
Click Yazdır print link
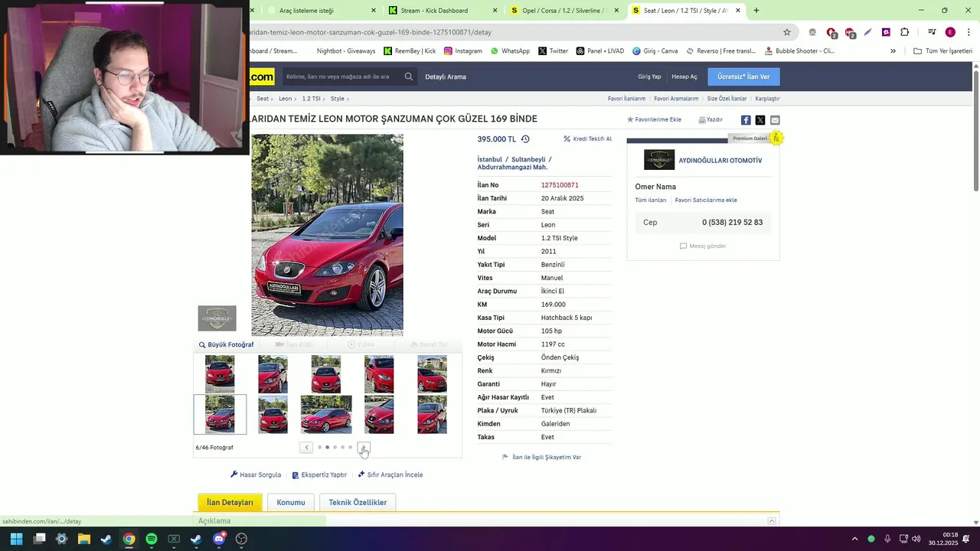click(710, 120)
